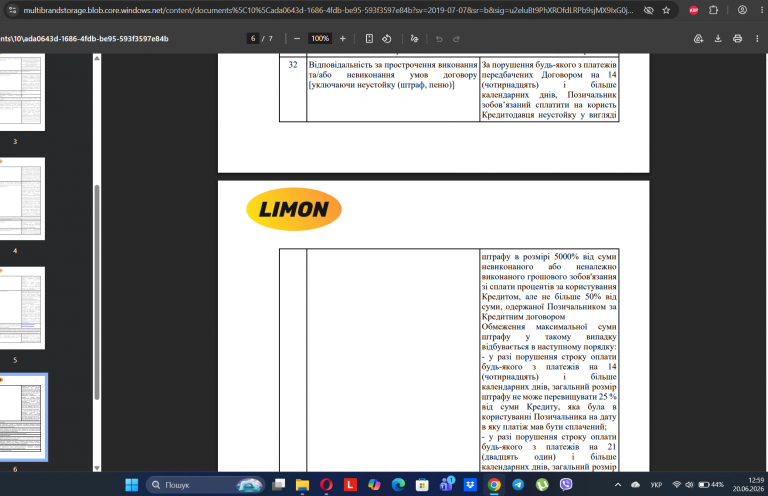Open the Chrome three-dot menu
768x496 pixels.
[761, 10]
